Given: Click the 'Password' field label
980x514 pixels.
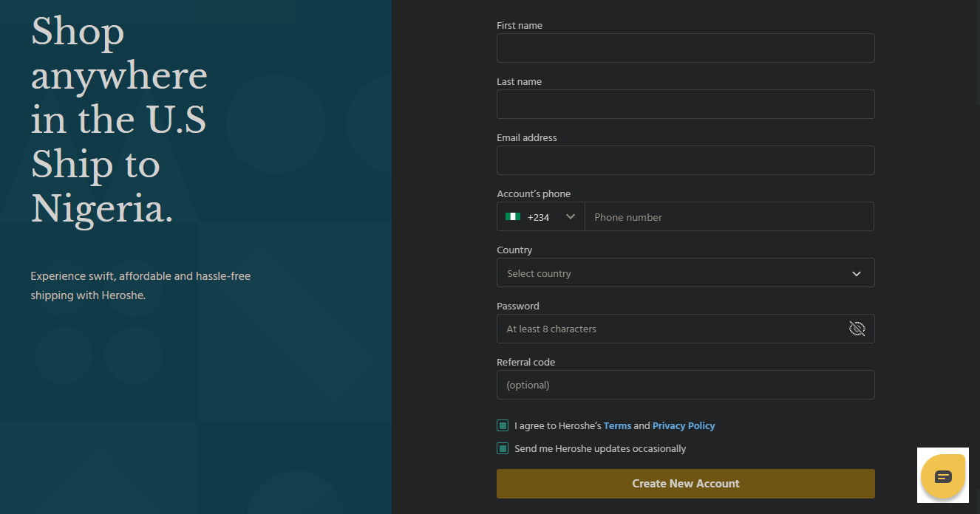Looking at the screenshot, I should 518,306.
